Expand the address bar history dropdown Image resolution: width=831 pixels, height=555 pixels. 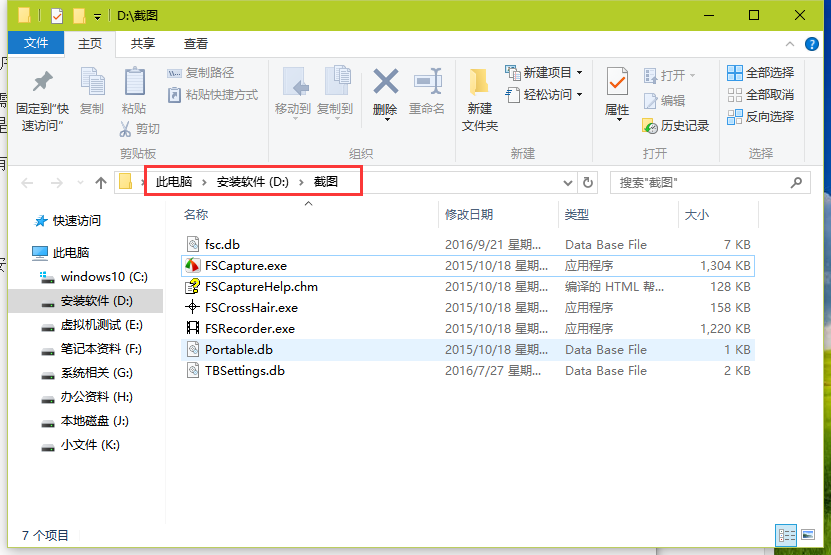(567, 183)
